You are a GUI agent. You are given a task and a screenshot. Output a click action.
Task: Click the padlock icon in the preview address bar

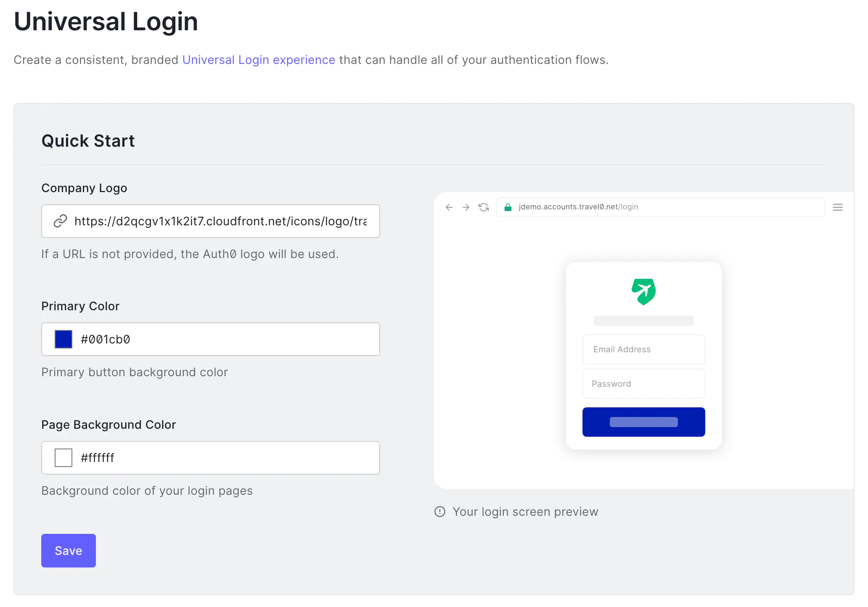[508, 207]
